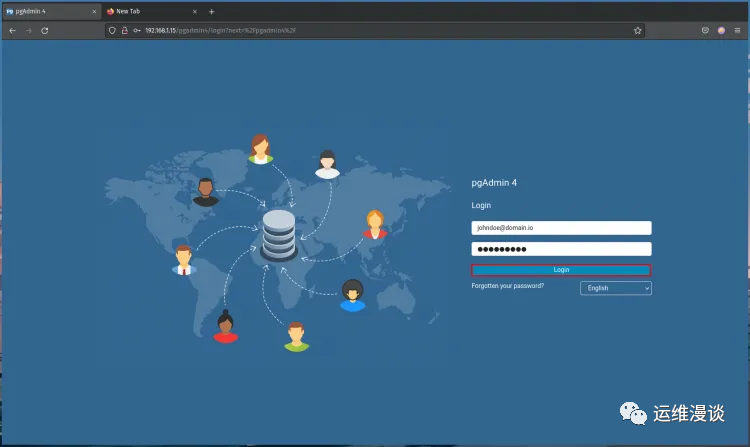
Task: Click the insecure connection padlock icon
Action: coord(124,31)
